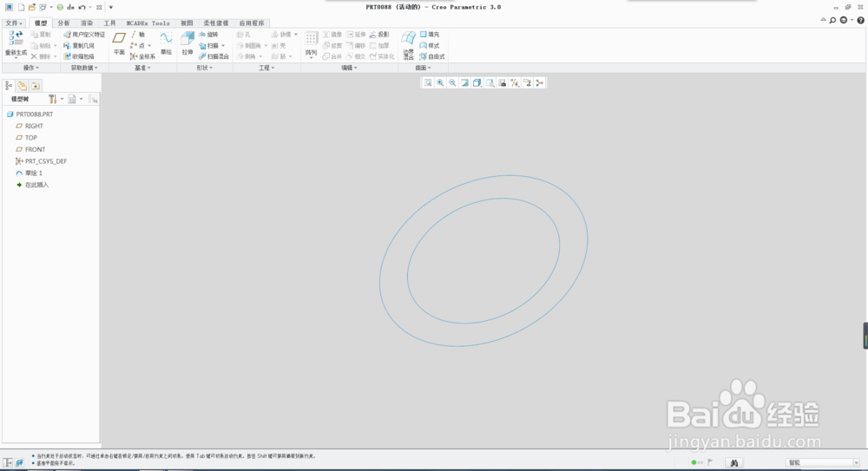Toggle the browser display icon in status bar

click(x=19, y=462)
